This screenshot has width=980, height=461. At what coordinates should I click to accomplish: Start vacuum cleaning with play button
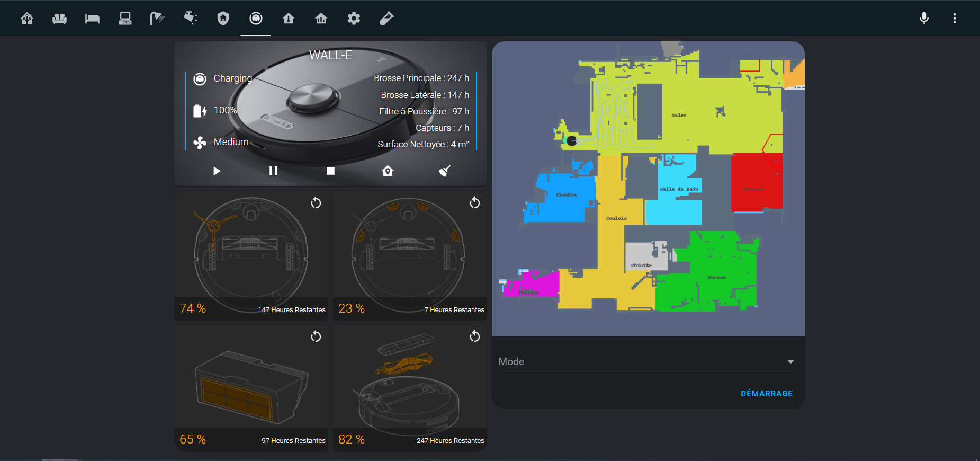pos(217,171)
